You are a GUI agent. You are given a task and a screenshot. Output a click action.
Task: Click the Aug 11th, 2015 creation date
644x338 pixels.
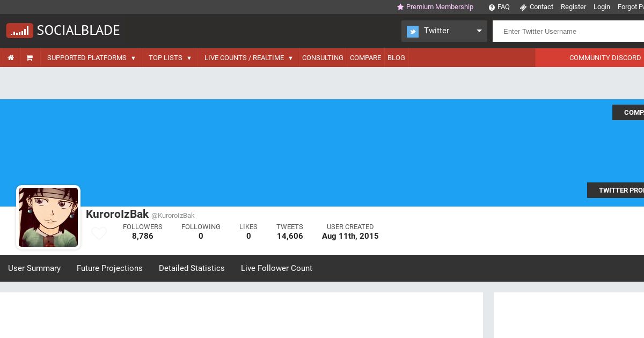coord(350,236)
